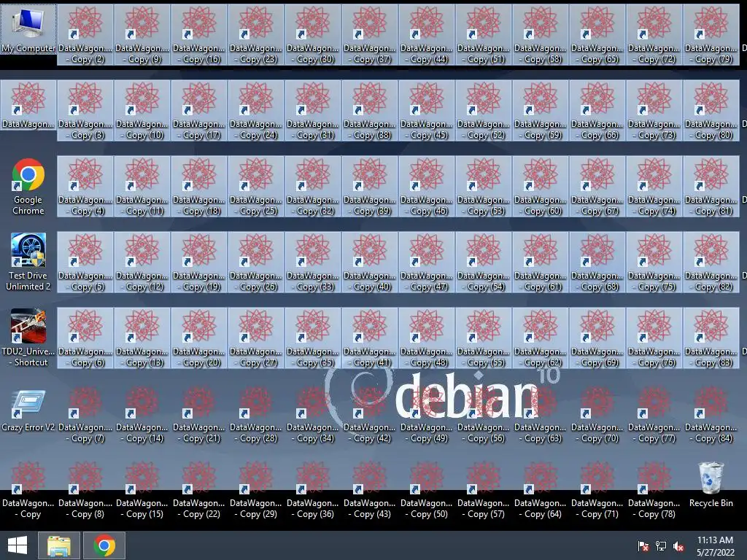
Task: Select DataWagon - Copy (80) shortcut
Action: (711, 111)
